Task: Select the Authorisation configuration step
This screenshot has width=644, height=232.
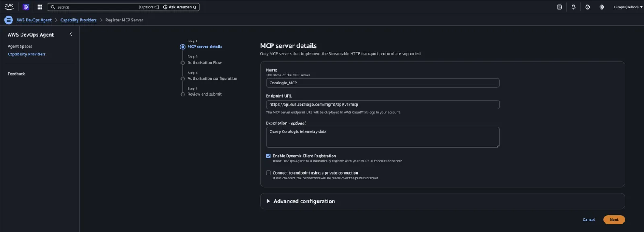Action: 212,78
